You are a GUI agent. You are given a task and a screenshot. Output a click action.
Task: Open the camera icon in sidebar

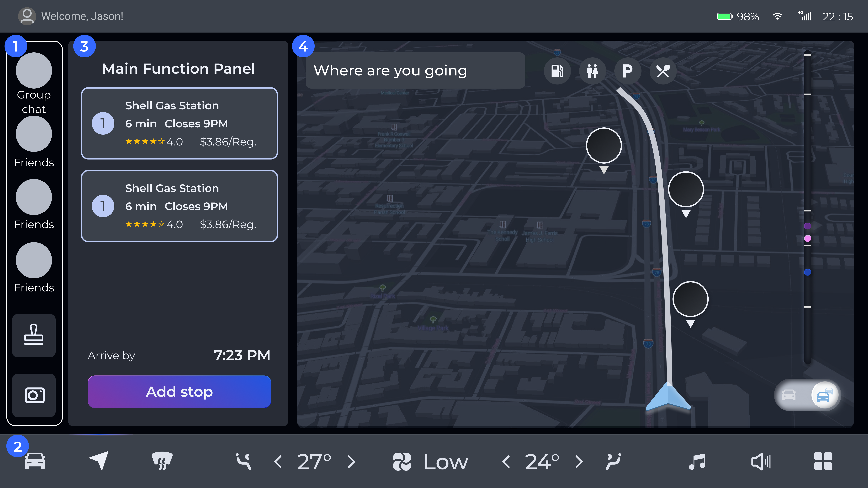pyautogui.click(x=34, y=395)
